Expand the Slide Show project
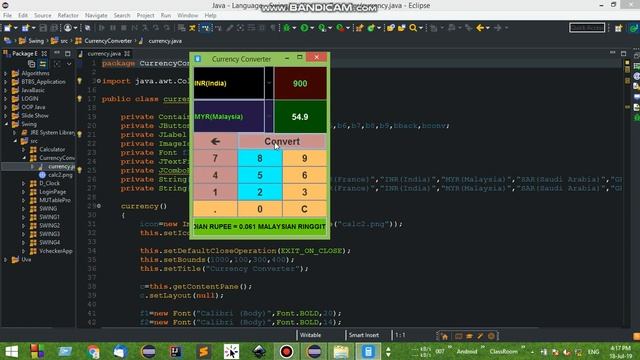Screen dimensions: 640x360 (5, 116)
